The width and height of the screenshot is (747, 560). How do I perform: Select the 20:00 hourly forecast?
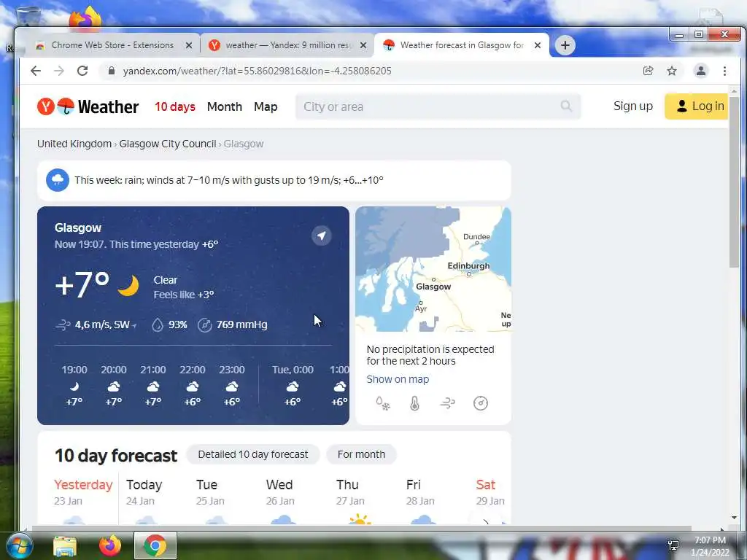(x=113, y=385)
